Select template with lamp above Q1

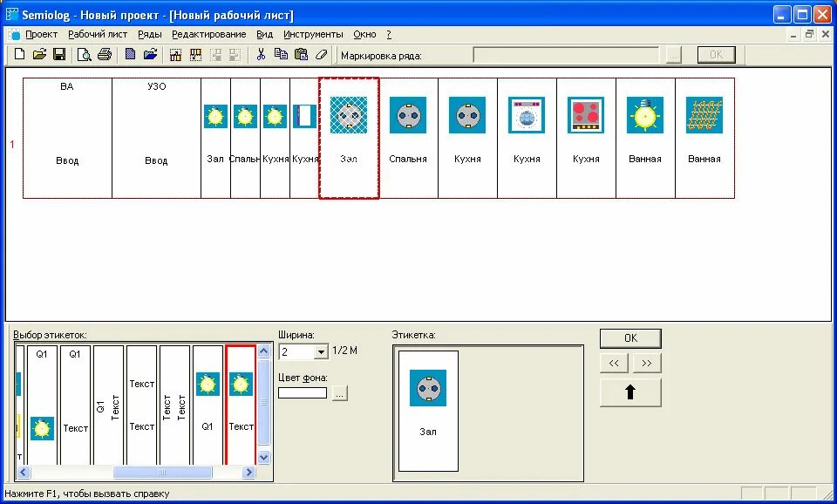208,405
